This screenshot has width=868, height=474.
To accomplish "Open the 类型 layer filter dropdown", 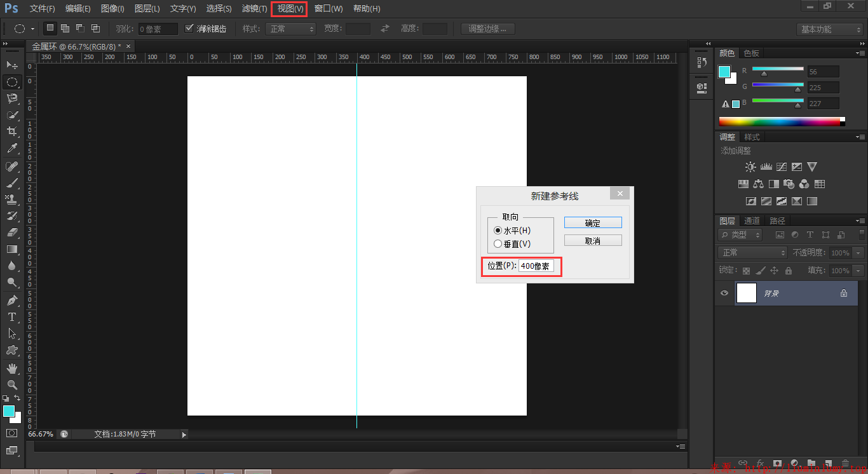I will (740, 235).
